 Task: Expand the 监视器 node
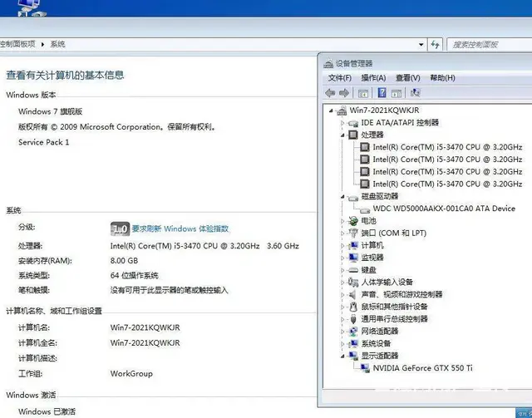pyautogui.click(x=342, y=258)
